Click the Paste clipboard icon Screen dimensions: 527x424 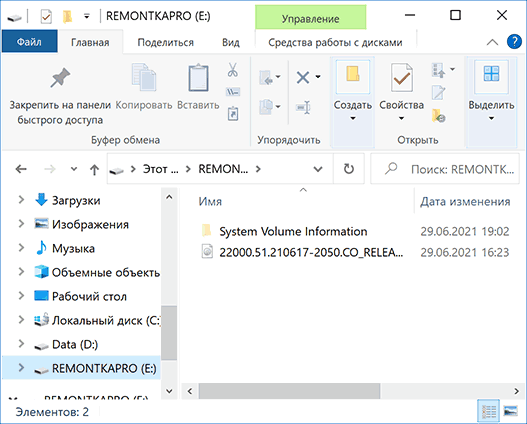tap(198, 77)
